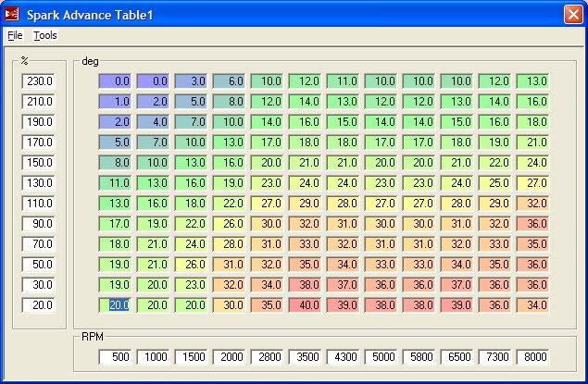Select the 11.0 cell at 230% and 4300 RPM
Viewport: 588px width, 384px height.
[x=343, y=81]
